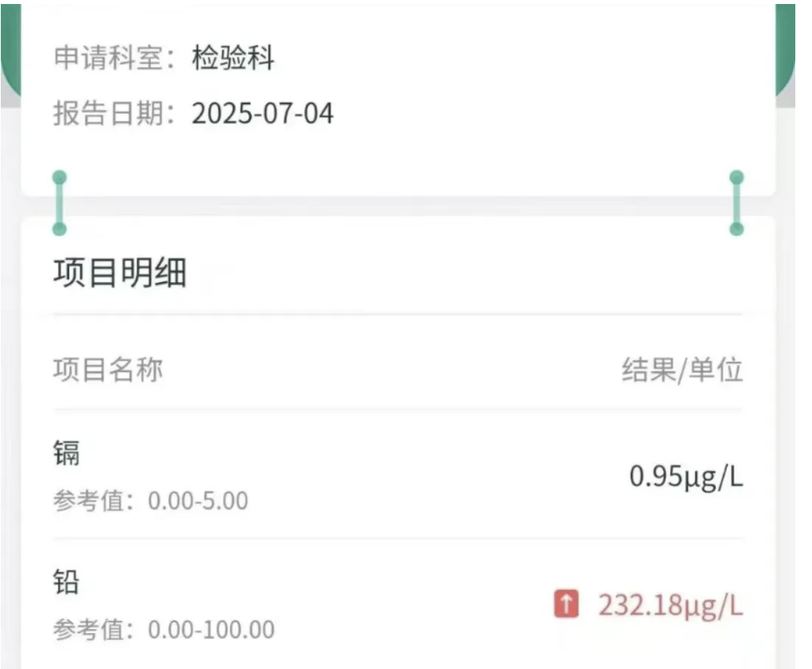The height and width of the screenshot is (669, 812).
Task: Click the lead reference value 0.00-100.00
Action: pos(211,629)
